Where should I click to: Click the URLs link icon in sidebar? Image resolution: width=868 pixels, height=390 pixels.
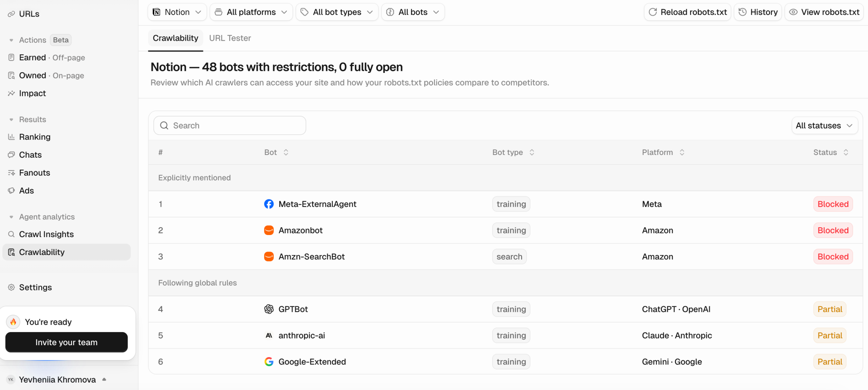click(11, 14)
